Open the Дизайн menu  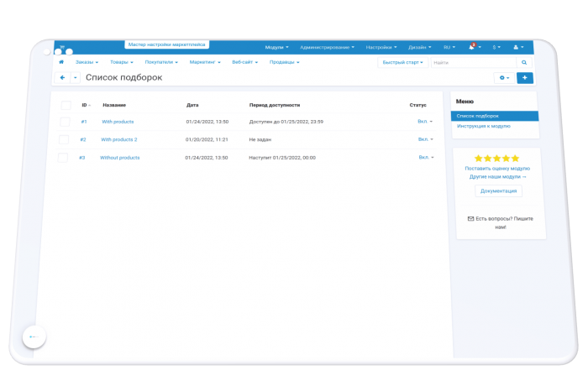(420, 47)
